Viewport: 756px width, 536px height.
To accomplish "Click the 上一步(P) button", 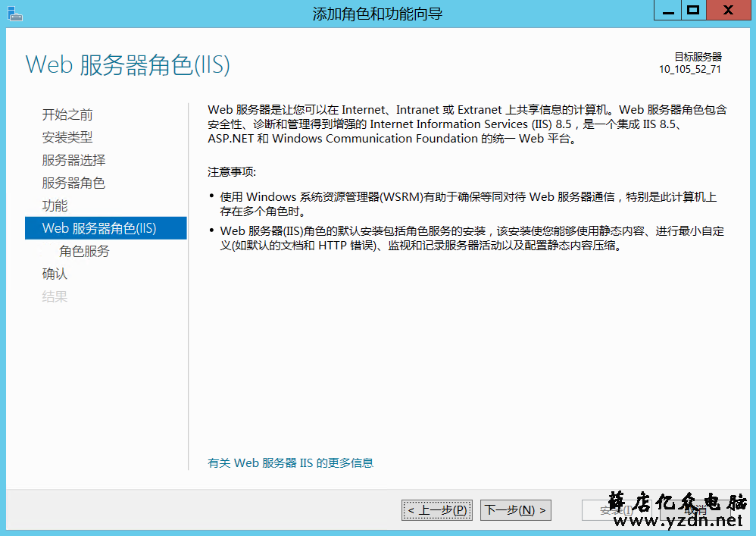I will click(x=437, y=510).
